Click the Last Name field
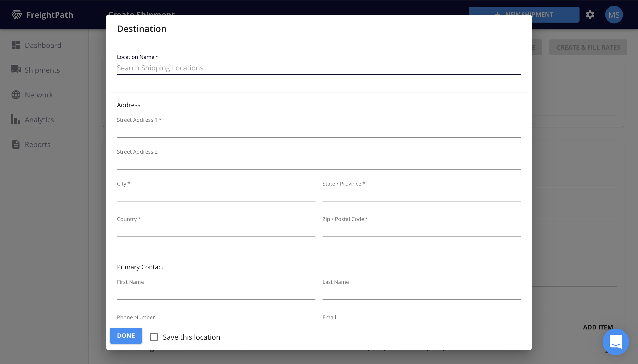 [421, 293]
